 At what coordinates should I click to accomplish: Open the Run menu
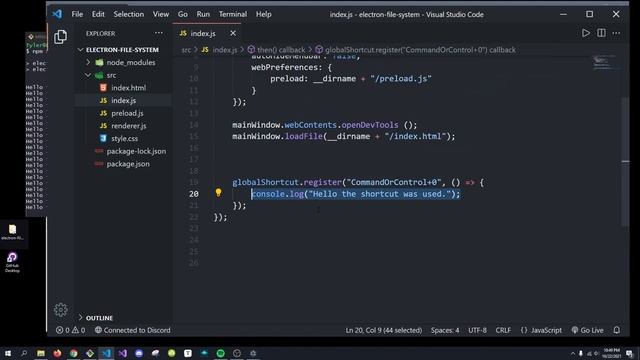coord(203,14)
